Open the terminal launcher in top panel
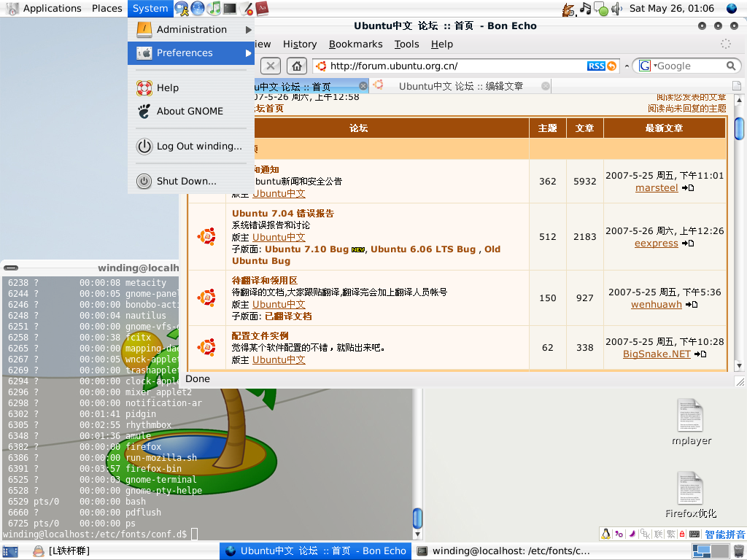Screen dimensions: 747x560 pyautogui.click(x=230, y=8)
